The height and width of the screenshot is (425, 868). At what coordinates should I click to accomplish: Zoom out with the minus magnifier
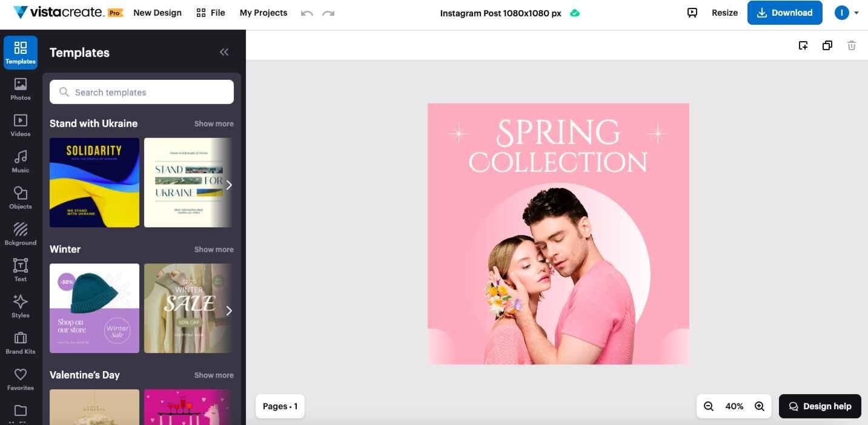tap(709, 406)
